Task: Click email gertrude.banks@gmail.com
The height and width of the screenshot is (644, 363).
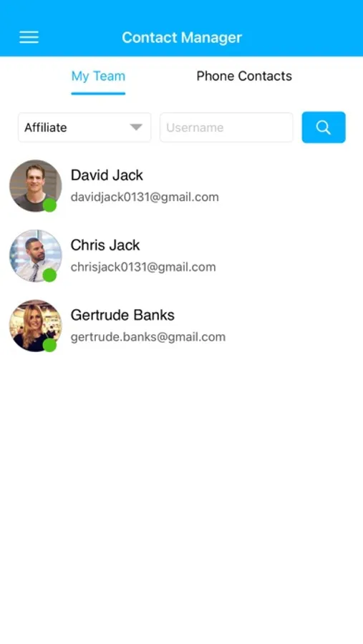Action: [x=148, y=337]
